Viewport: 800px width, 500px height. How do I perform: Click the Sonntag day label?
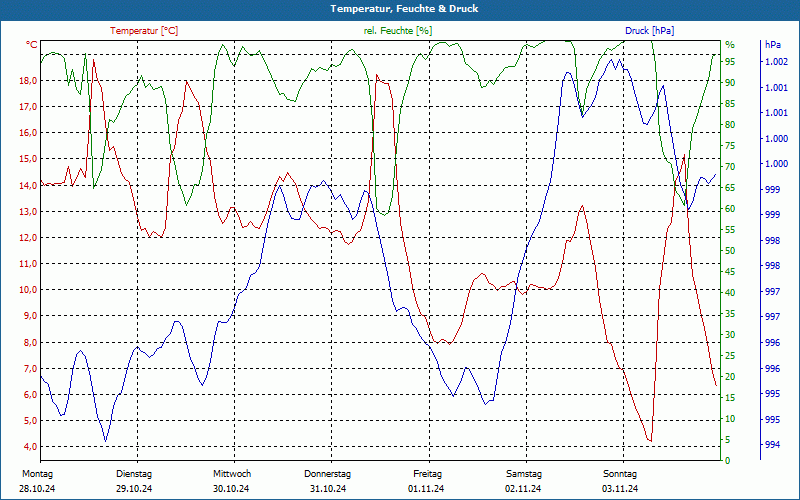pyautogui.click(x=620, y=474)
